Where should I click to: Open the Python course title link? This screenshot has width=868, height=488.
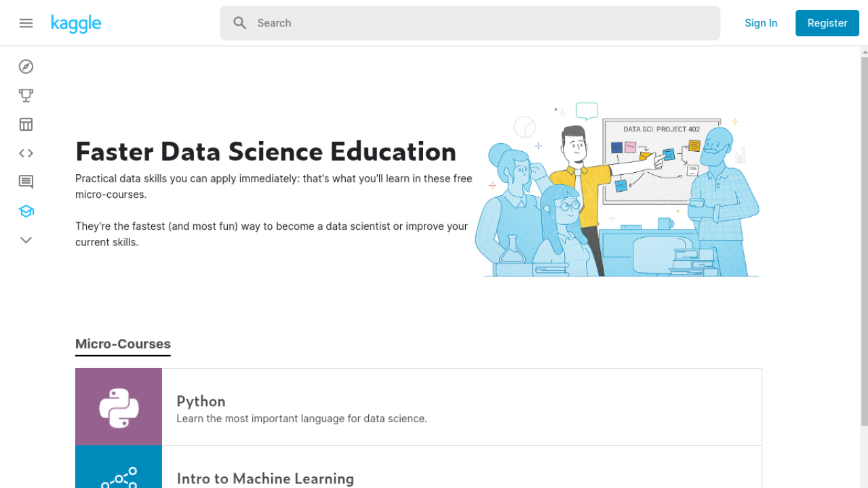(x=201, y=401)
